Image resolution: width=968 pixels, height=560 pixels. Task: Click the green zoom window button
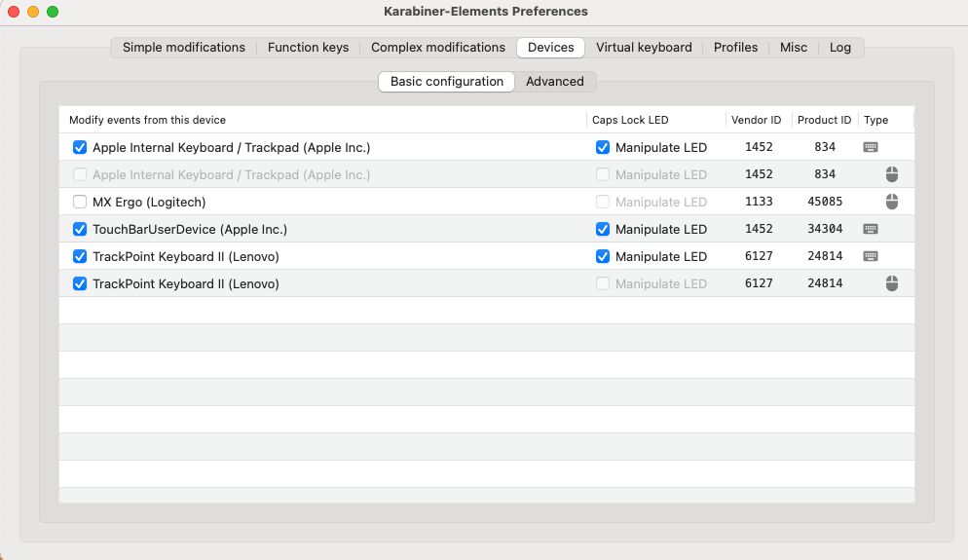pyautogui.click(x=53, y=12)
